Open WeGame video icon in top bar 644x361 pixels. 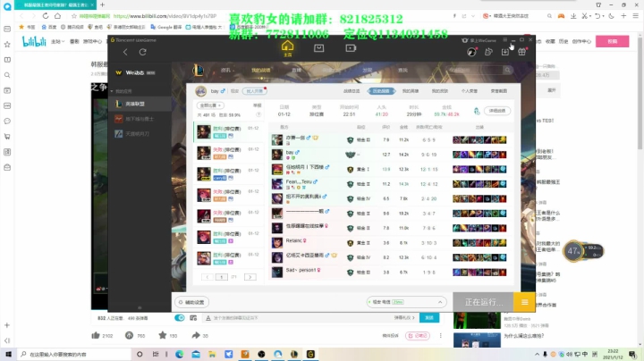[x=351, y=48]
